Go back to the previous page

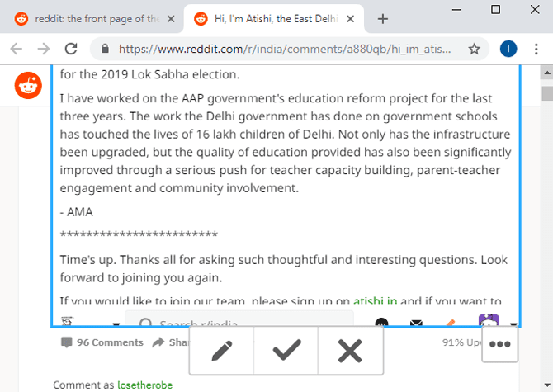[x=17, y=49]
